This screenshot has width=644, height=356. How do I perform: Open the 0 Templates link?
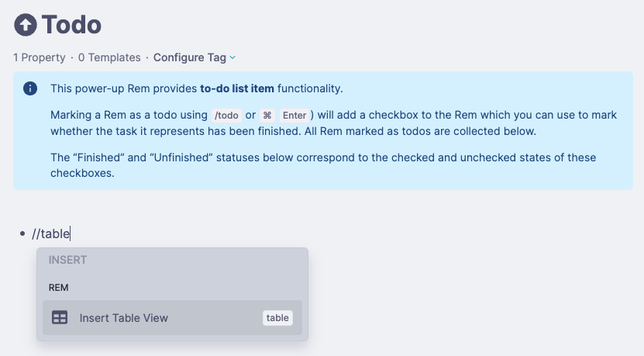coord(109,57)
